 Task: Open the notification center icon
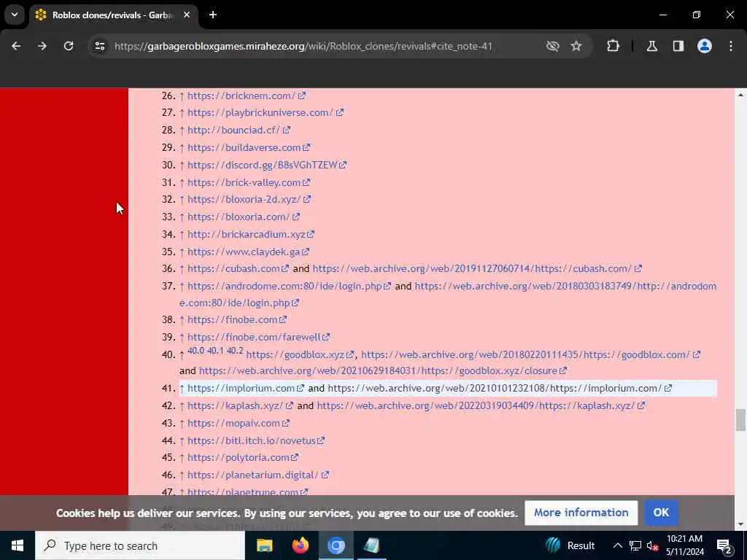click(724, 545)
